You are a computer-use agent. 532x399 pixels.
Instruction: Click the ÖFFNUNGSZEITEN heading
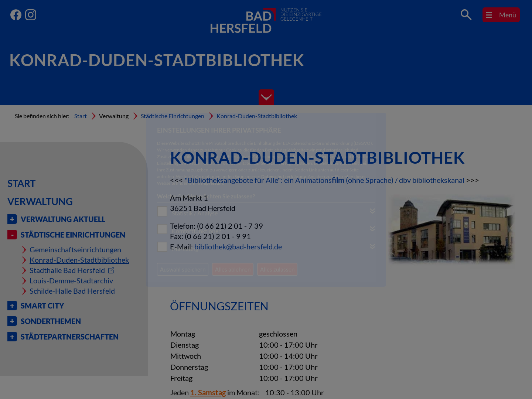click(x=219, y=306)
